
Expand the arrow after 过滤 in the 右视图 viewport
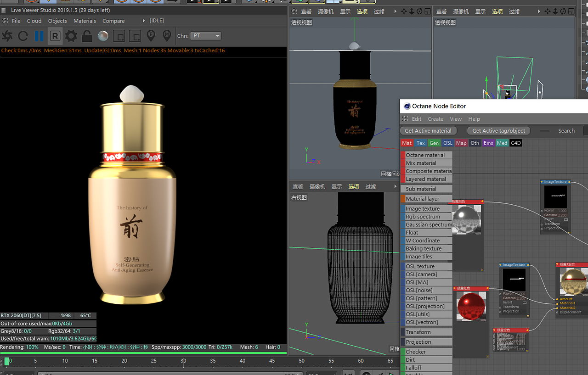396,187
